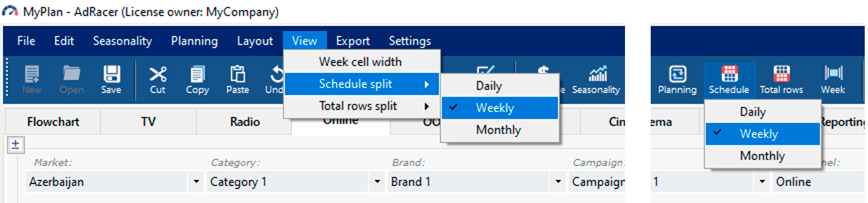Select checked Weekly in Schedule toolbar dropdown
868x203 pixels.
[763, 134]
